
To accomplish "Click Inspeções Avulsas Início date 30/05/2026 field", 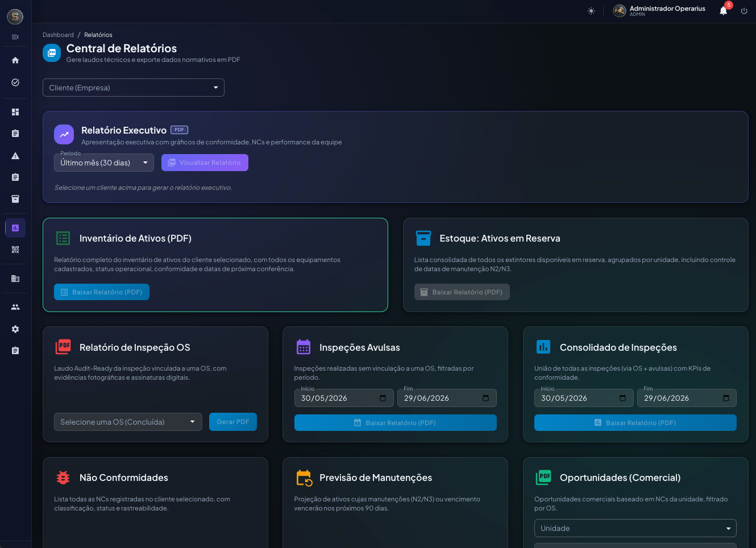I will 344,398.
